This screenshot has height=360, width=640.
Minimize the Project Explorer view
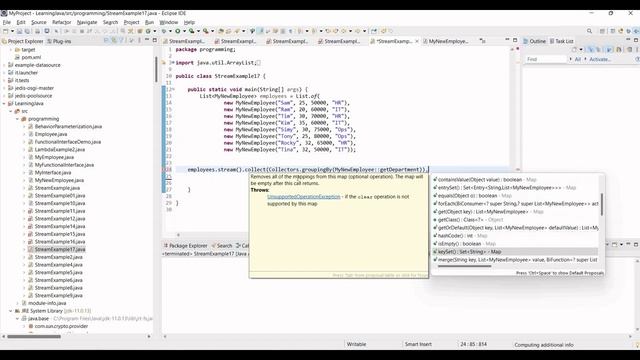[147, 40]
